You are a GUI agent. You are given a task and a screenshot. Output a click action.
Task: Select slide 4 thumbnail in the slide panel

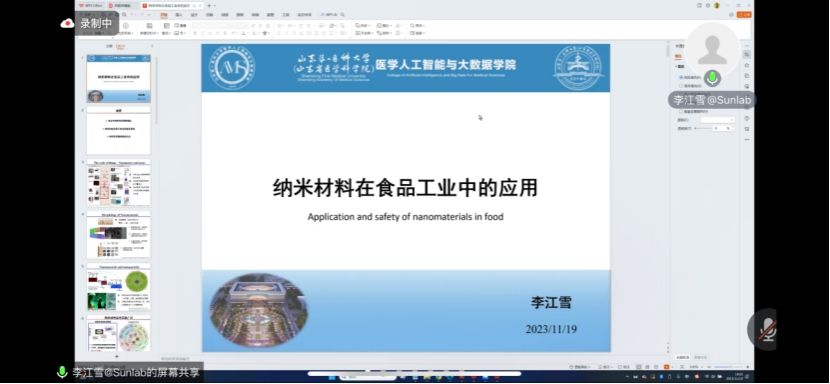coord(119,235)
